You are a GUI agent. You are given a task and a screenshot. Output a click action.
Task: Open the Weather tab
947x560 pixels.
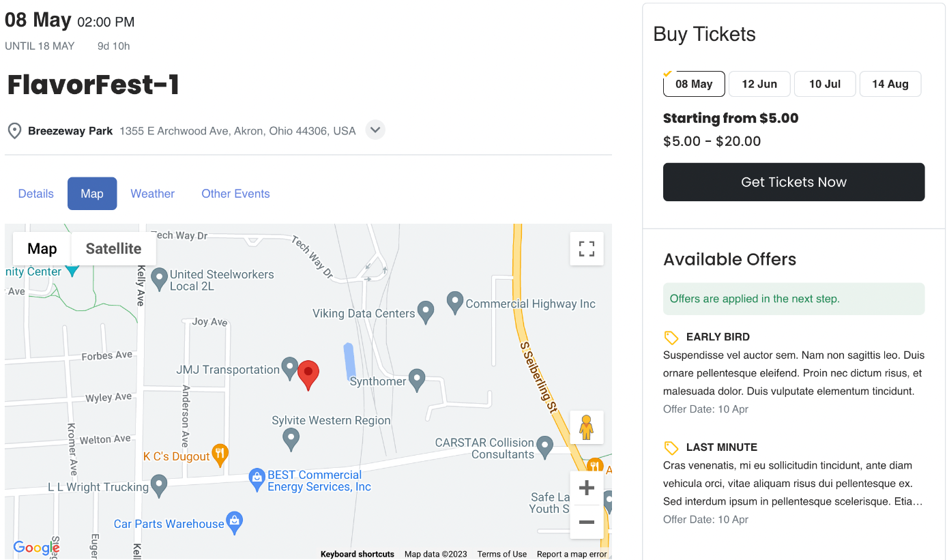(153, 194)
